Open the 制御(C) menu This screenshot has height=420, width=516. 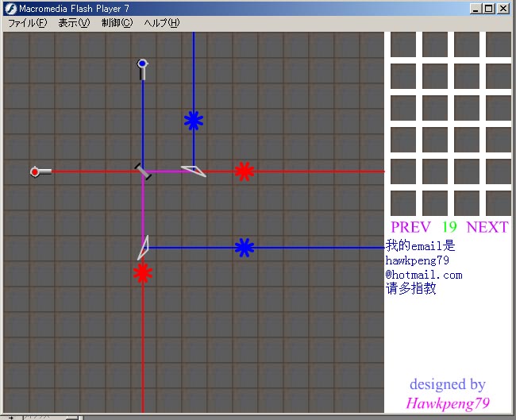[x=117, y=23]
